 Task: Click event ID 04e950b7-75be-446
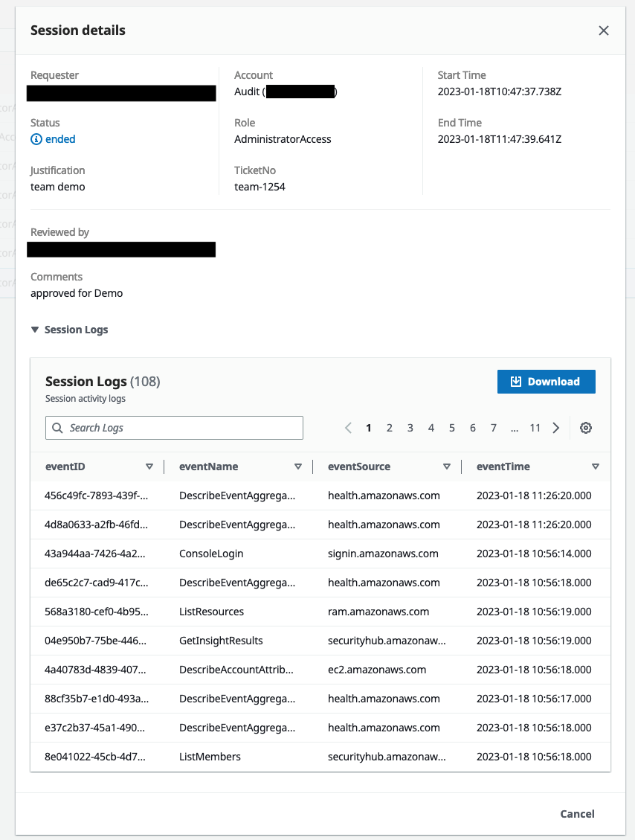tap(95, 640)
